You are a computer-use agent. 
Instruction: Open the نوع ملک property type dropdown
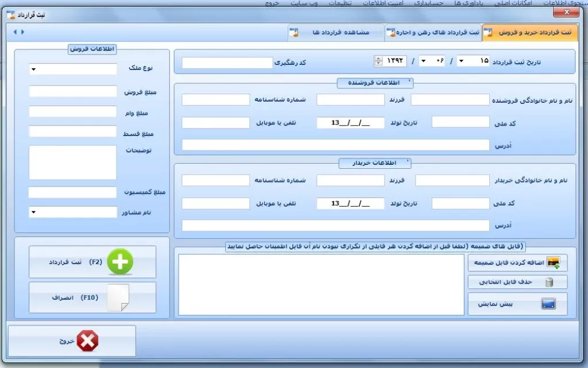(33, 69)
